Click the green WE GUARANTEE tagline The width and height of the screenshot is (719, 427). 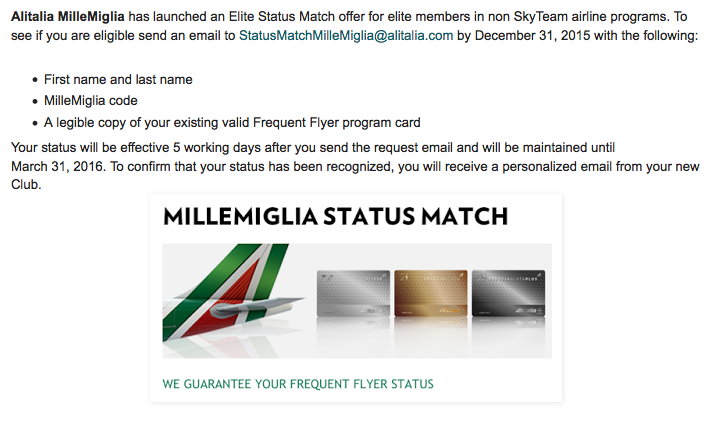click(x=297, y=384)
